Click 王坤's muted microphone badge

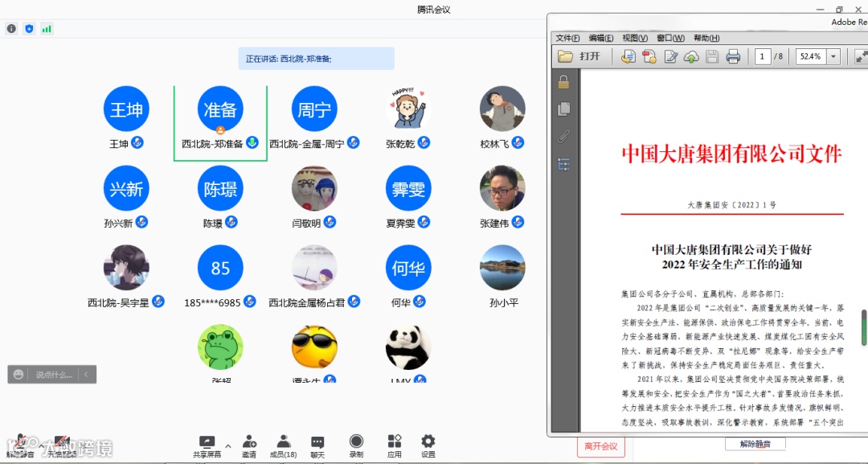coord(137,142)
